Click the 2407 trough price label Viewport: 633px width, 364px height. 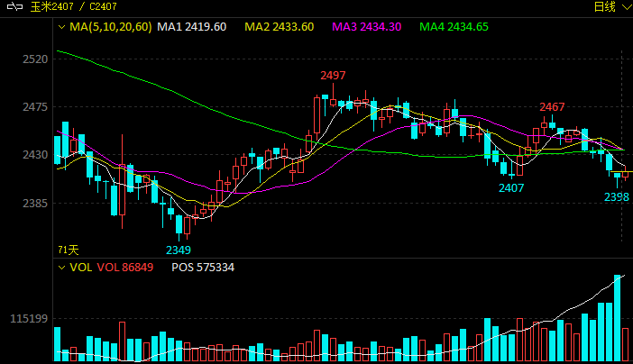coord(511,188)
